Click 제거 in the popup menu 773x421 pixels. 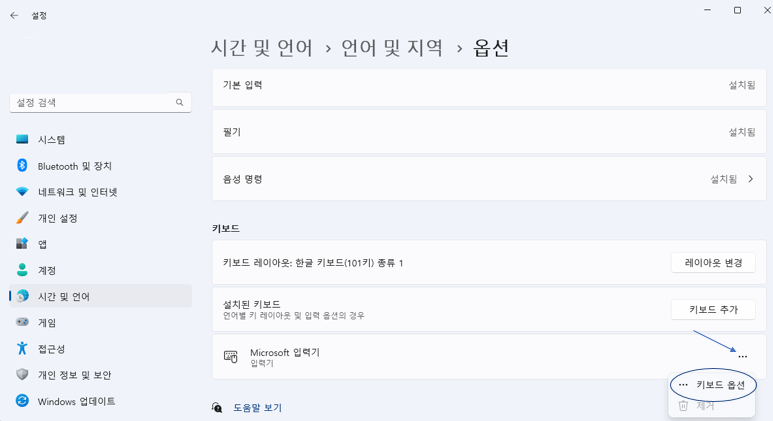705,406
